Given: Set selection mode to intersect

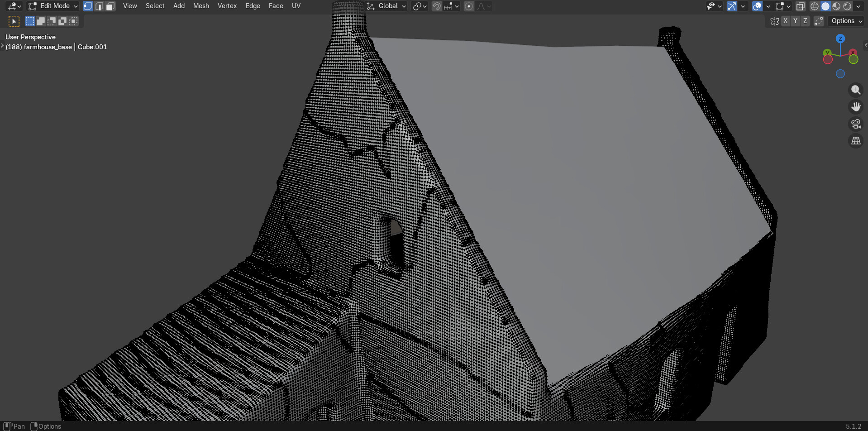Looking at the screenshot, I should [73, 21].
